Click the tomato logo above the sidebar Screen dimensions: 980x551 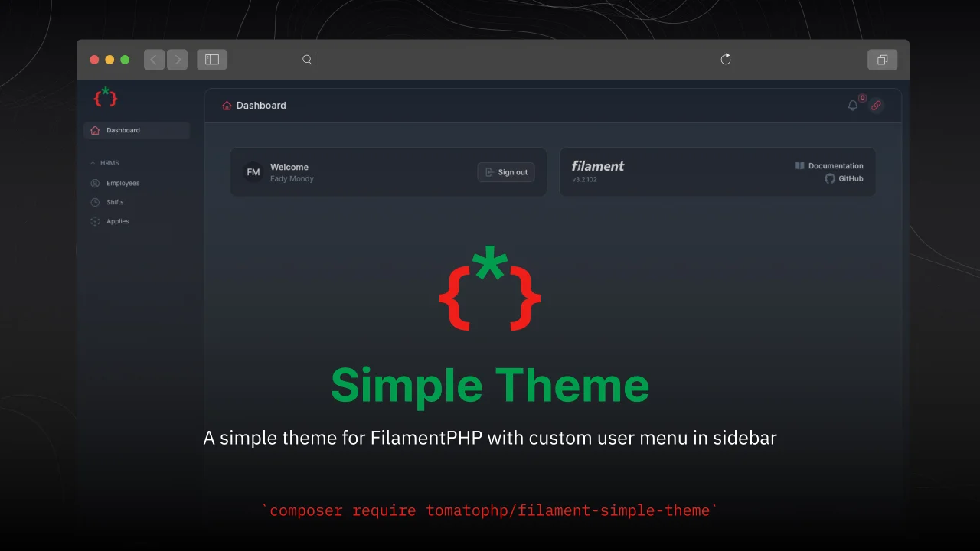click(x=105, y=96)
